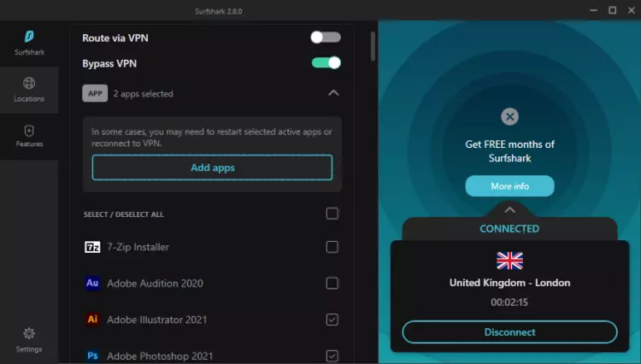Uncheck the Adobe Photoshop 2021 checkbox

pos(332,355)
